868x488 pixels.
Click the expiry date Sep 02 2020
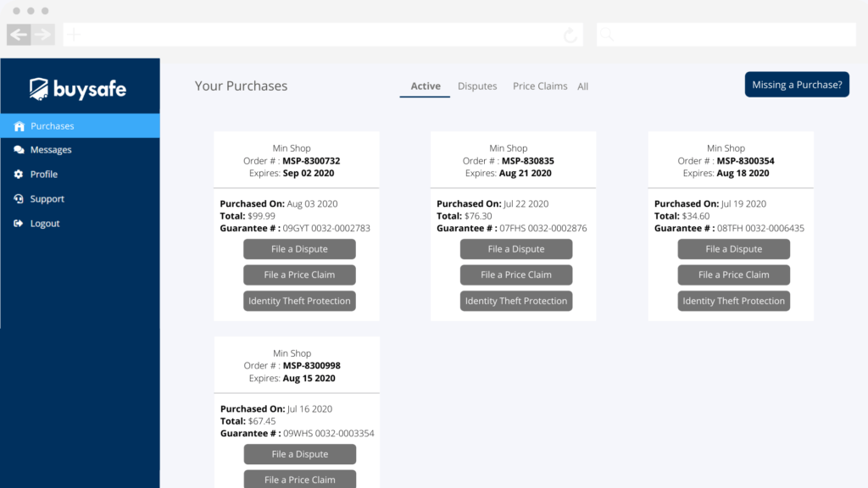[x=309, y=173]
